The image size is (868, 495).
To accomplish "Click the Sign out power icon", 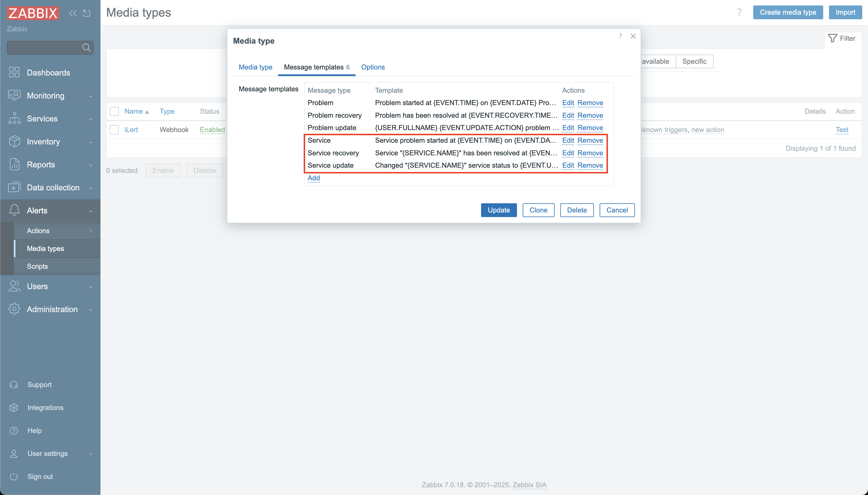I will click(14, 477).
